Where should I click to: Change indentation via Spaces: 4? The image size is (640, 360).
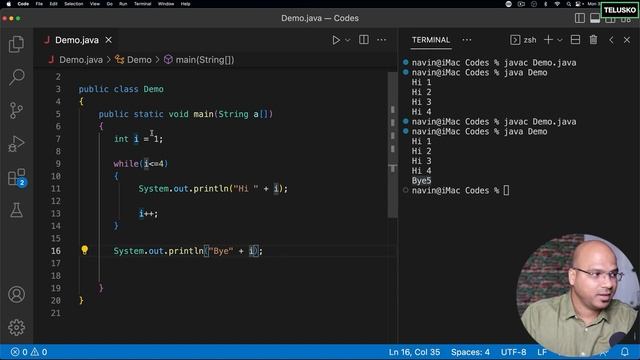pos(470,352)
